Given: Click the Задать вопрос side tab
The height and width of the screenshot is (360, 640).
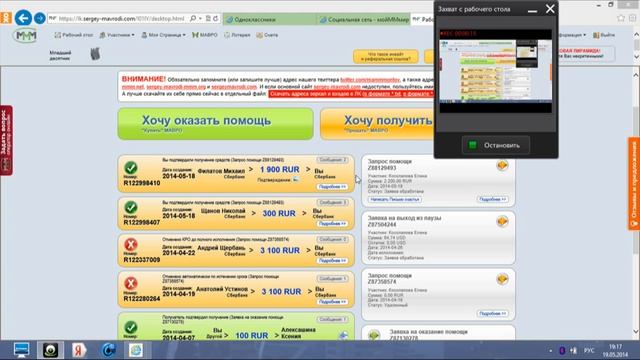Looking at the screenshot, I should point(6,140).
